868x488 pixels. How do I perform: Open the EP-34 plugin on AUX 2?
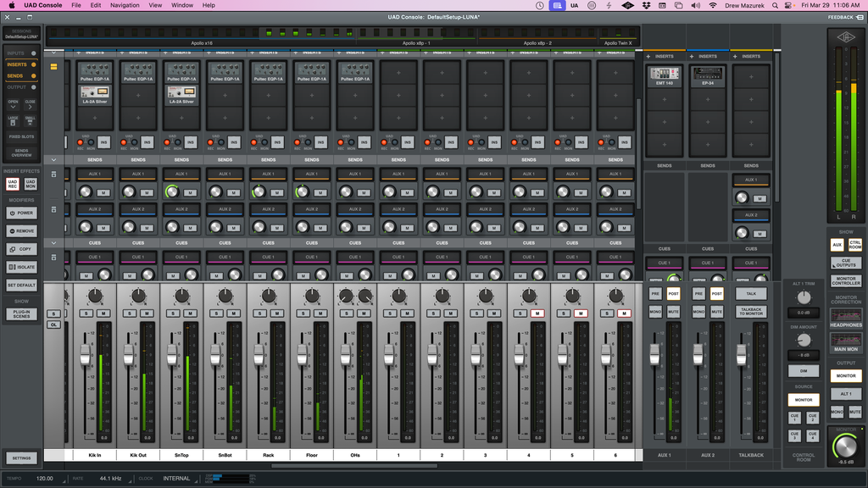pyautogui.click(x=708, y=76)
